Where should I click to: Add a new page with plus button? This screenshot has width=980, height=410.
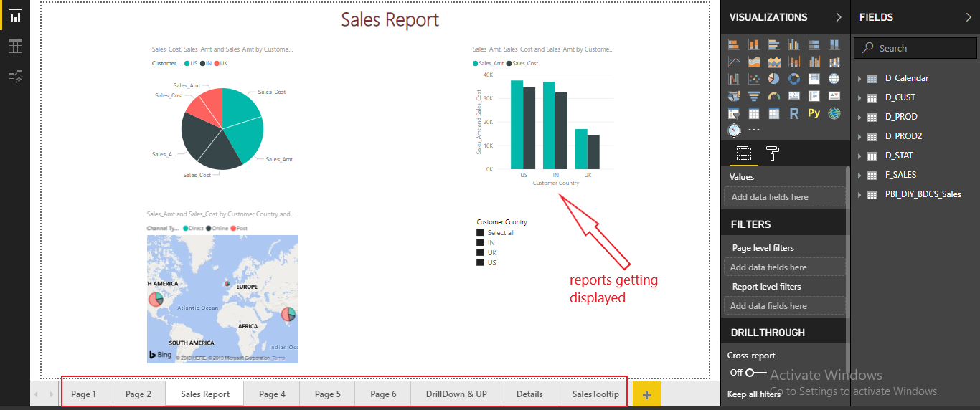click(646, 394)
